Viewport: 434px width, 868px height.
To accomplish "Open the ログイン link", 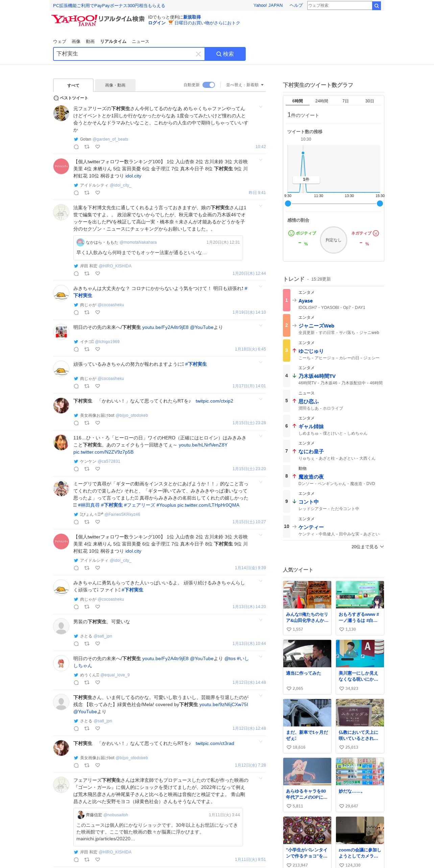I will coord(157,23).
